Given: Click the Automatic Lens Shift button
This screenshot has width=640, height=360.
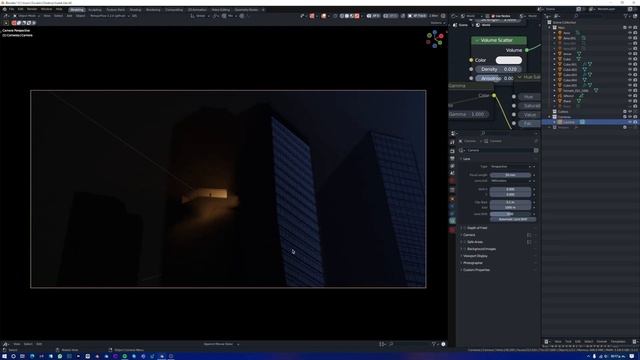Looking at the screenshot, I should (513, 219).
